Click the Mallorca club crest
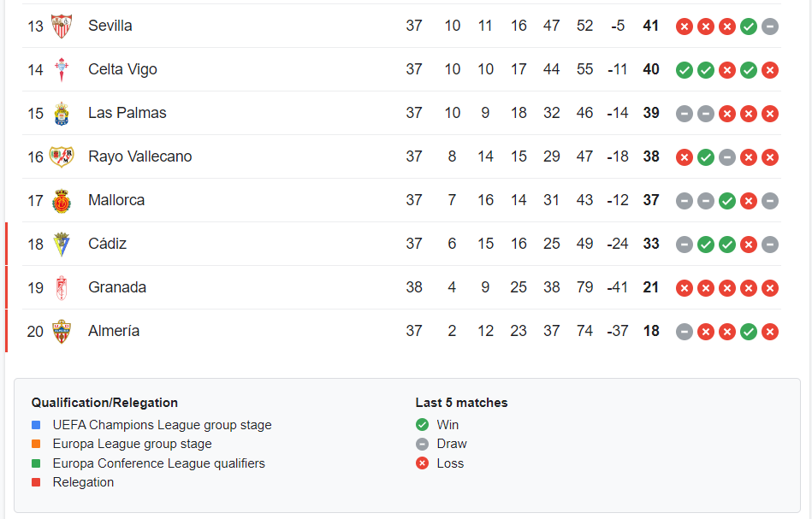 [x=62, y=201]
